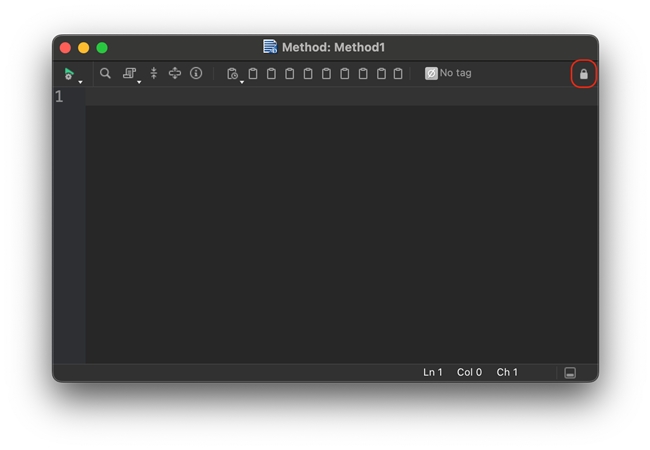Toggle the method lock padlock
Image resolution: width=650 pixels, height=450 pixels.
584,74
